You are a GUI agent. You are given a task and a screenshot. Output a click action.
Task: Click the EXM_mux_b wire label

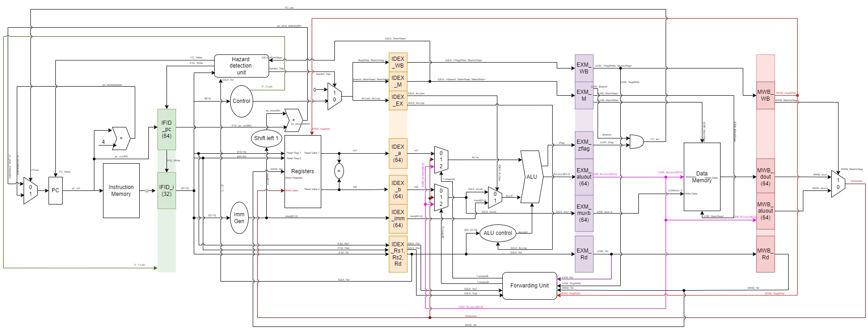(604, 212)
